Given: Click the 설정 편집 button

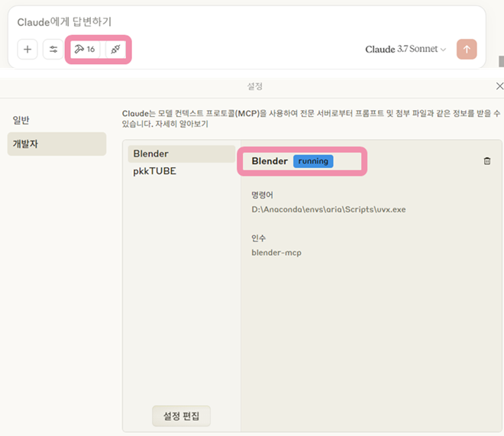Looking at the screenshot, I should [181, 416].
